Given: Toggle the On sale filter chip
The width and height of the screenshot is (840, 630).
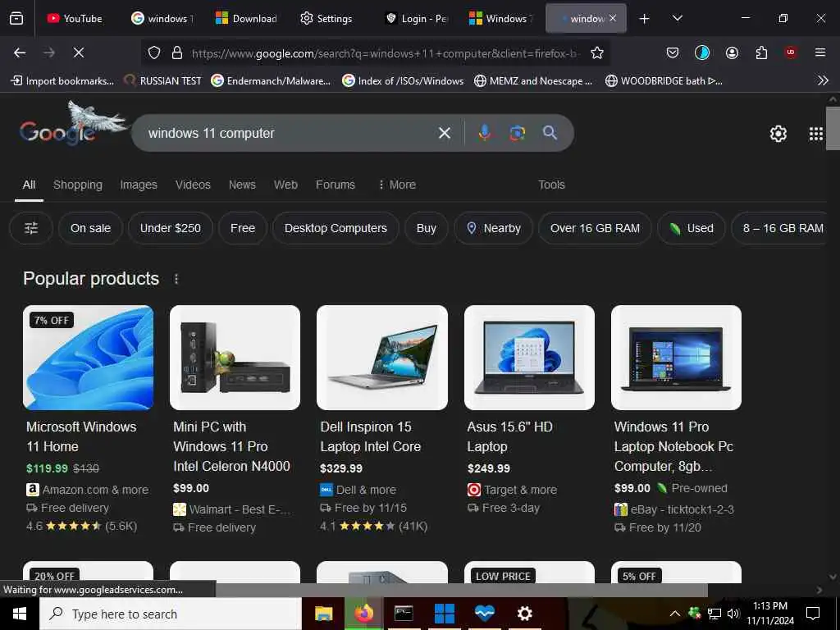Looking at the screenshot, I should pos(90,228).
